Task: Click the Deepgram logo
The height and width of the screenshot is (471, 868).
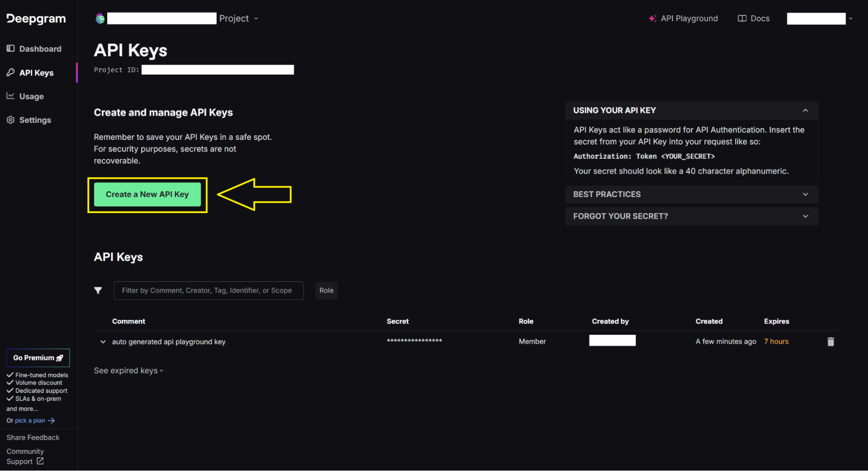Action: pos(36,19)
